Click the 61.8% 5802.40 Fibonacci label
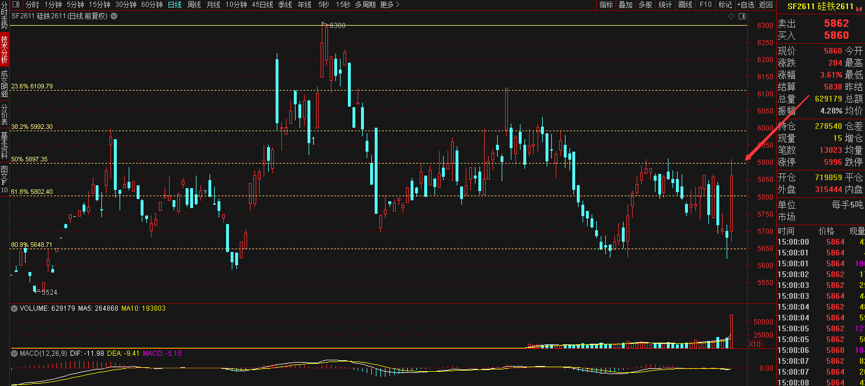 point(32,192)
